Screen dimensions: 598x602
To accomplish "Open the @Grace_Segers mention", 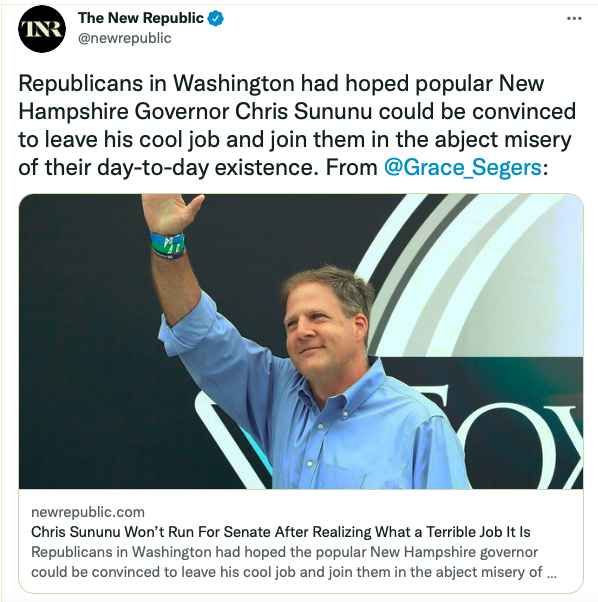I will (463, 167).
